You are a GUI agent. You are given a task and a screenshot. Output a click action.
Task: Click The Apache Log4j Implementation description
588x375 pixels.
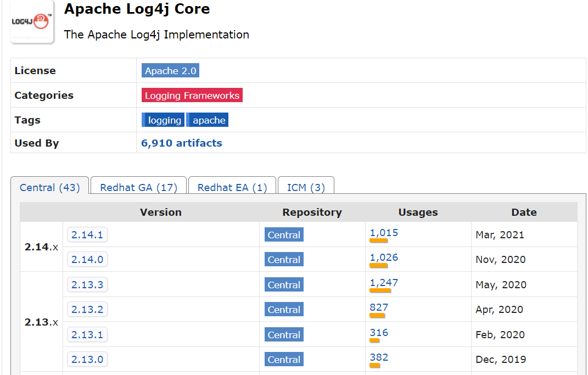[156, 35]
